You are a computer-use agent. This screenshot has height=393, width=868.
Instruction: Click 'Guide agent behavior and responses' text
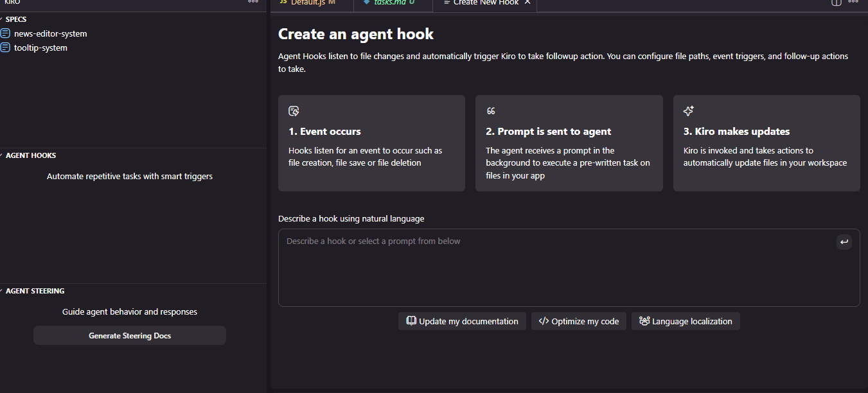[130, 311]
